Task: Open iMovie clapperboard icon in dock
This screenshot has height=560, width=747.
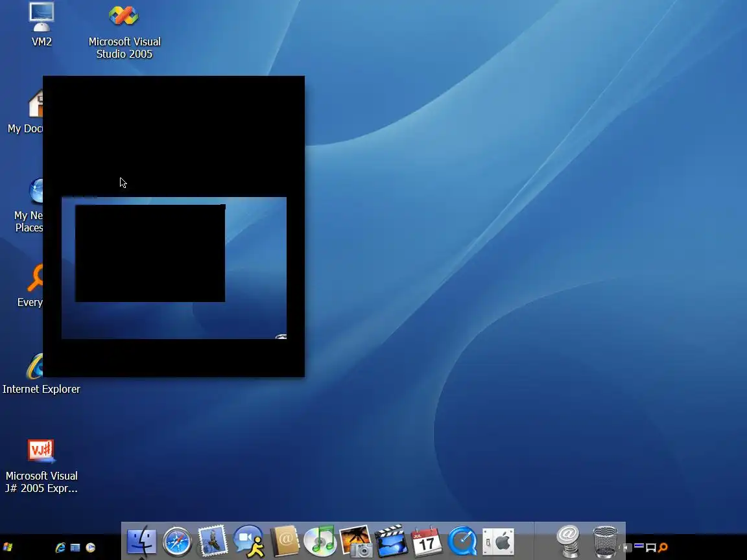Action: click(390, 541)
